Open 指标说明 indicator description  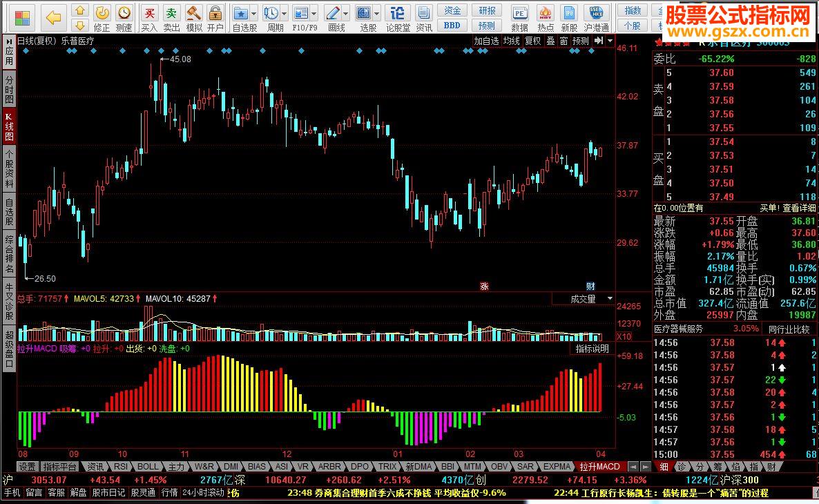(592, 349)
